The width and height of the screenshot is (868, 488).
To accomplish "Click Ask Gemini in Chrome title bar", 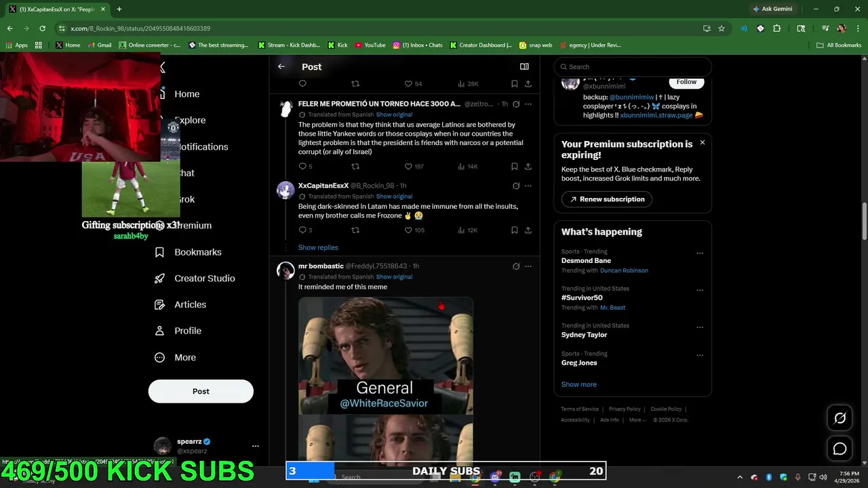I will coord(772,9).
